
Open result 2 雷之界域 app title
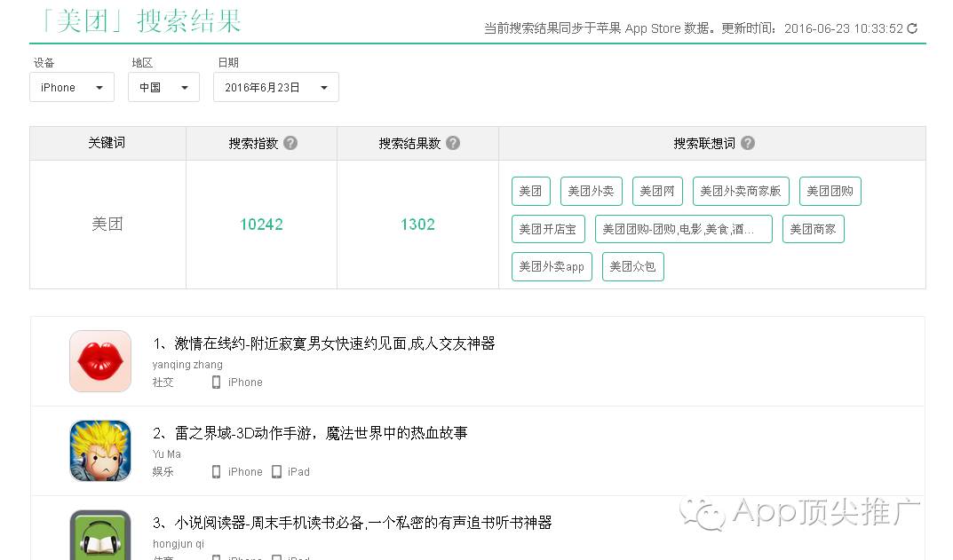(x=310, y=433)
